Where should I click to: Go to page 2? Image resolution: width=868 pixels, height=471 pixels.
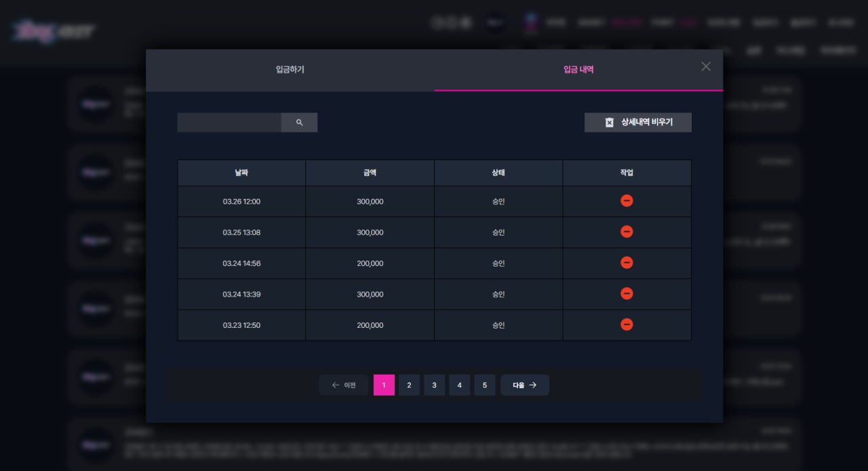point(409,385)
